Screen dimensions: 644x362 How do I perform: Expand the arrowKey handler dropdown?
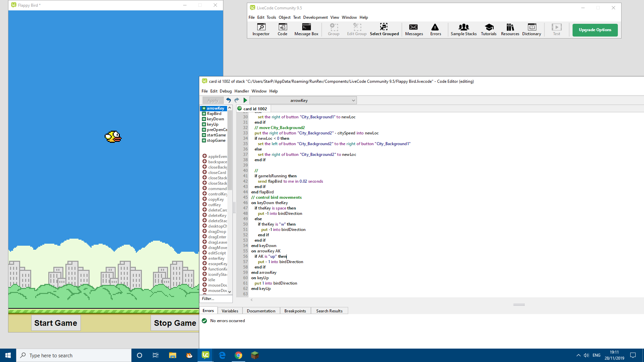[x=353, y=100]
